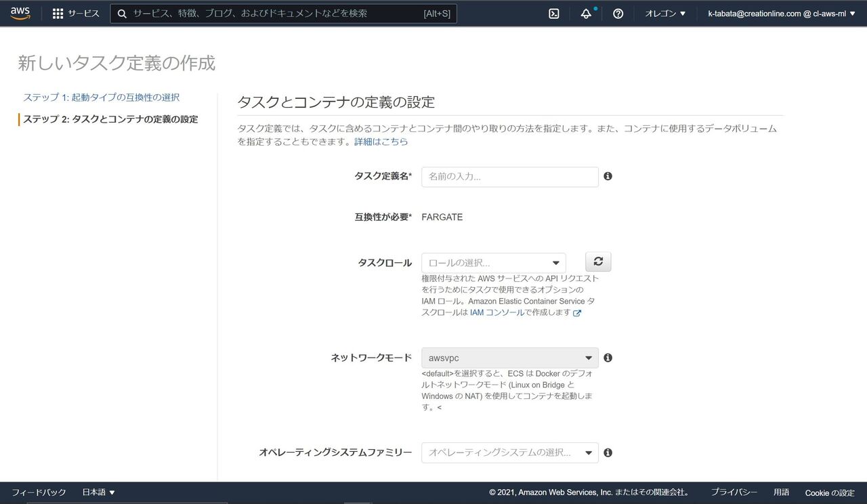This screenshot has height=504, width=867.
Task: Open the awsvpc network mode dropdown
Action: 510,358
